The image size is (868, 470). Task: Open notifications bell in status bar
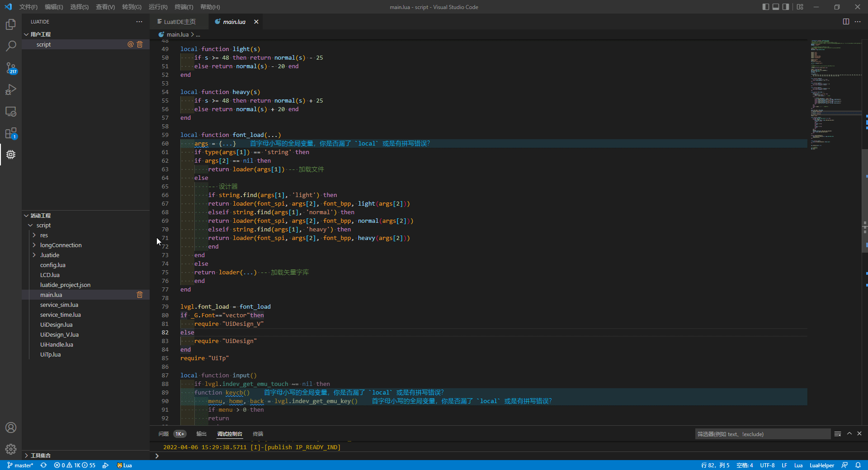[x=858, y=465]
